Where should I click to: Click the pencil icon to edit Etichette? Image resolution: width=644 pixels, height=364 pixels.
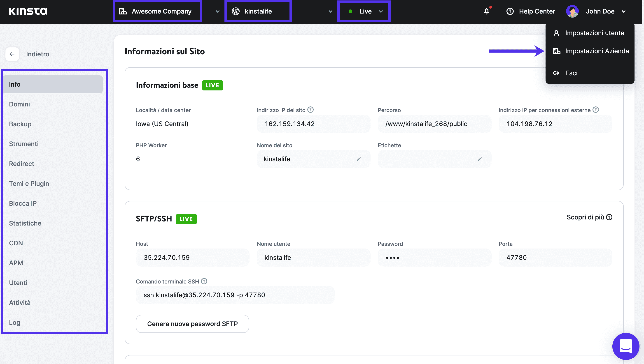coord(480,159)
